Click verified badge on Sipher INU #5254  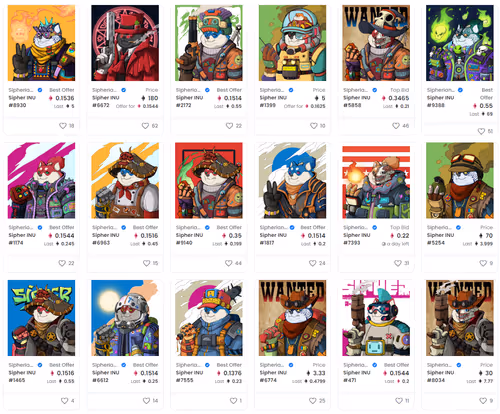pos(458,227)
